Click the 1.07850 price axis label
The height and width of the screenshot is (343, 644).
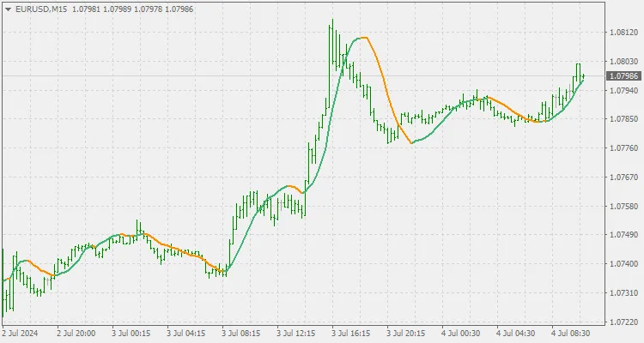pos(623,119)
